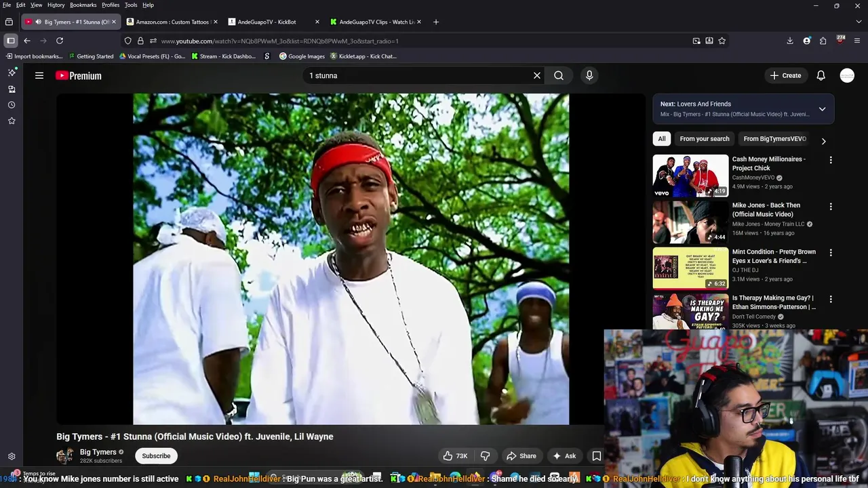This screenshot has height=488, width=868.
Task: Open browser downloads panel
Action: click(790, 41)
